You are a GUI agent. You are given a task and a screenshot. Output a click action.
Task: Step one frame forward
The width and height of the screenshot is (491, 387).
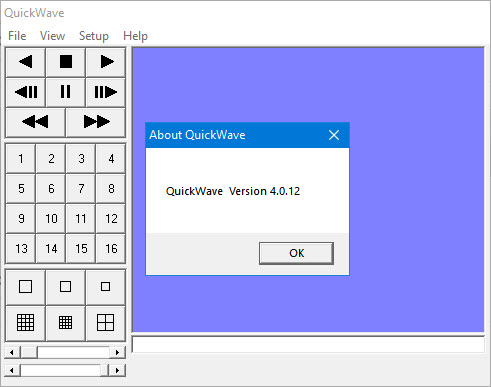coord(106,92)
